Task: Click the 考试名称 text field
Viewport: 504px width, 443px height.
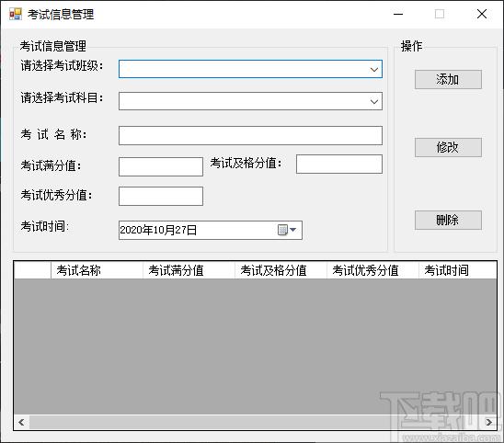Action: click(250, 136)
